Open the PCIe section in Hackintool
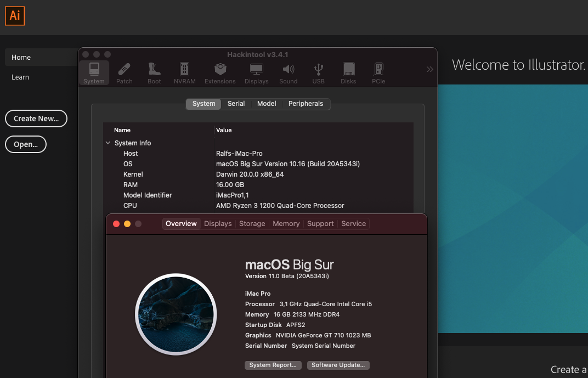Screen dimensions: 588x378 click(378, 73)
